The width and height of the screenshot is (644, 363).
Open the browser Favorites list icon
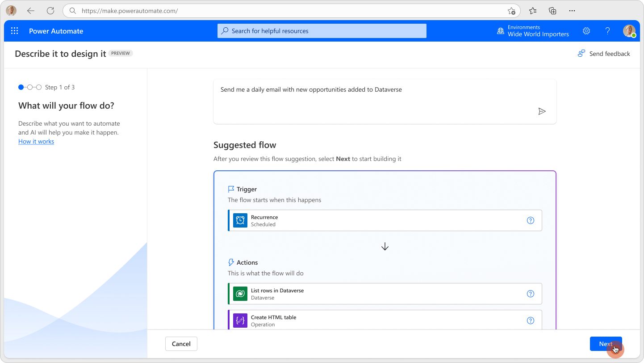[x=533, y=11]
